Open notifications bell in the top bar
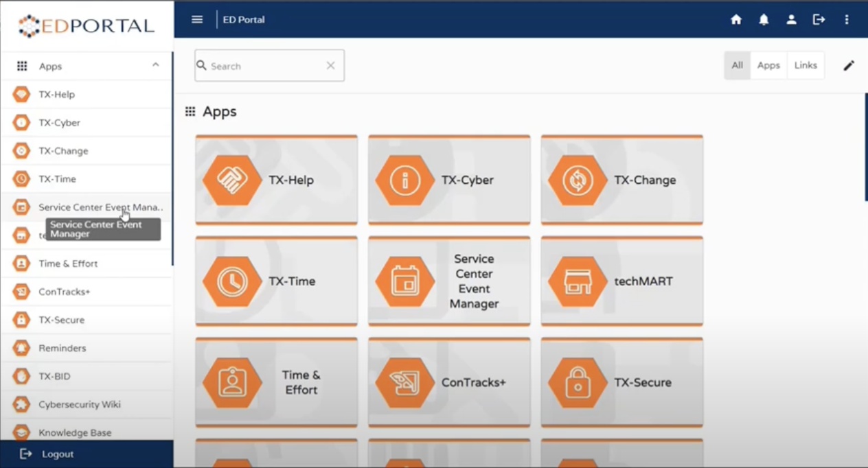868x468 pixels. click(764, 20)
